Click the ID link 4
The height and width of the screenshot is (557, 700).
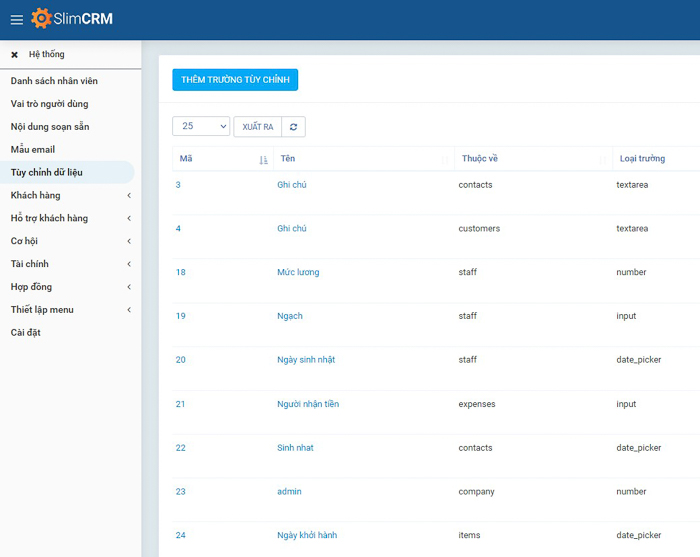[x=178, y=229]
